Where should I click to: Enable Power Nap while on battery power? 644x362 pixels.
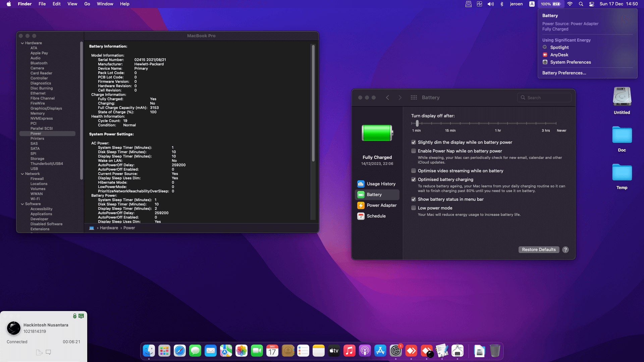point(414,151)
